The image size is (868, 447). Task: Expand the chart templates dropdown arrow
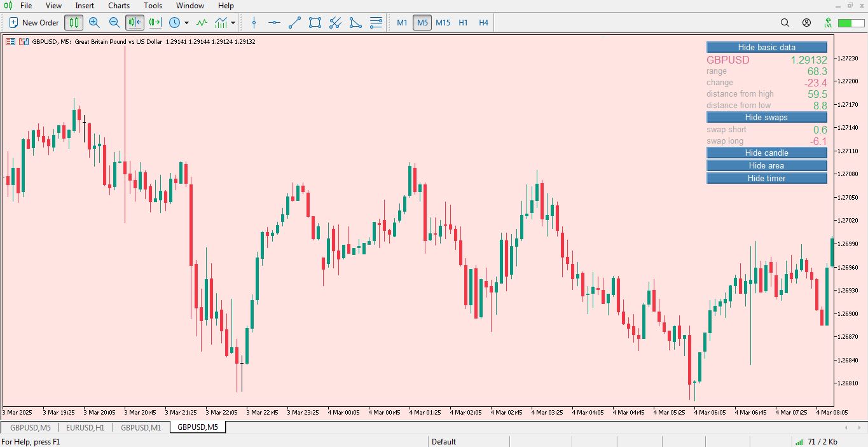233,23
